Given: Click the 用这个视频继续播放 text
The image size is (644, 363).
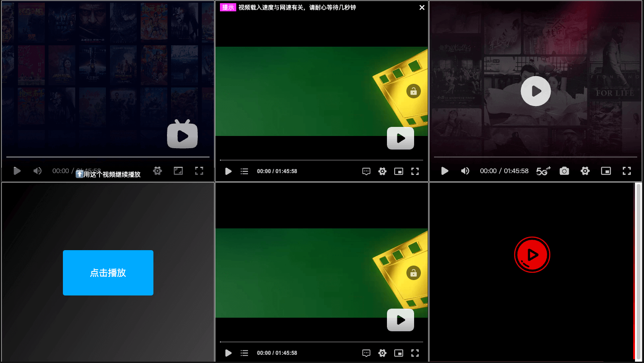Looking at the screenshot, I should click(x=112, y=174).
